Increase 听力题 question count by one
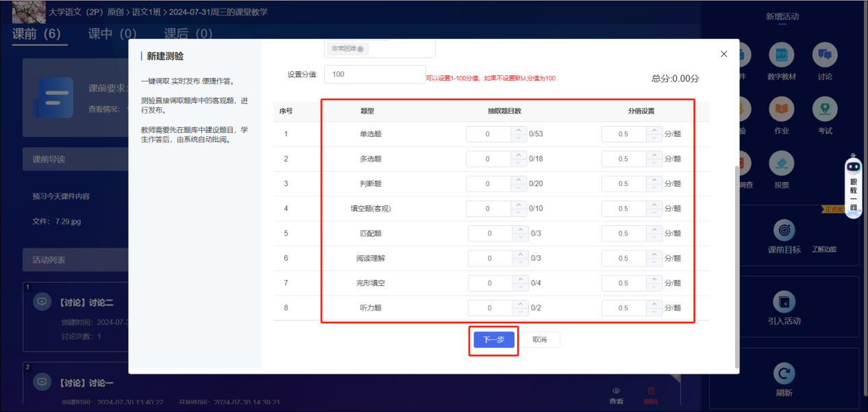This screenshot has height=412, width=868. pos(521,305)
